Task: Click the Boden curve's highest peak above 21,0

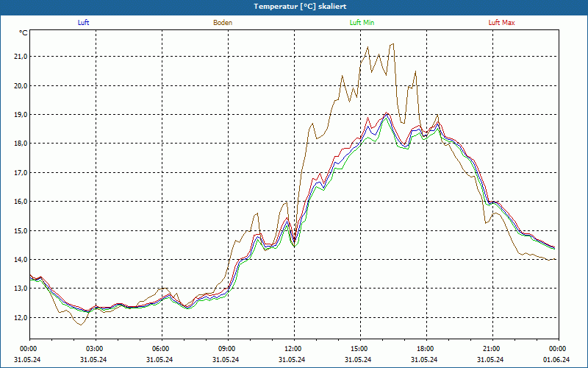Action: tap(392, 44)
